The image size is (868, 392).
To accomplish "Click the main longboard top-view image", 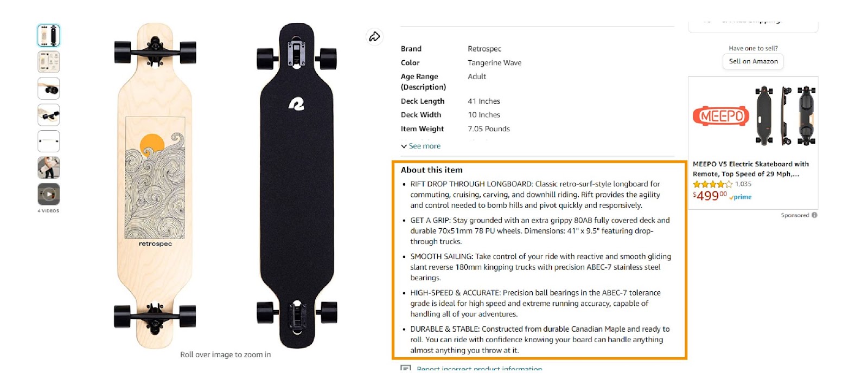I will coord(155,185).
